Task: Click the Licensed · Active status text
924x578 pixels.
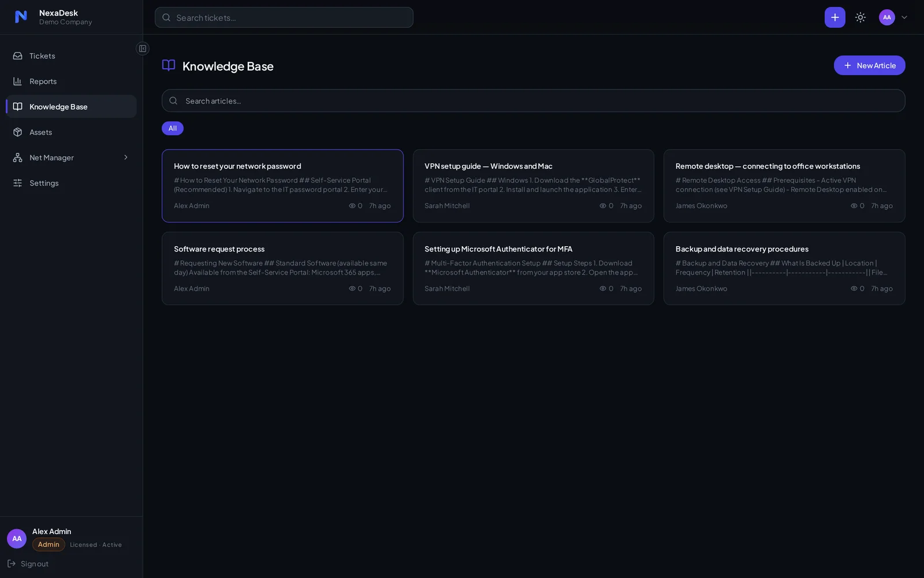Action: pyautogui.click(x=96, y=544)
